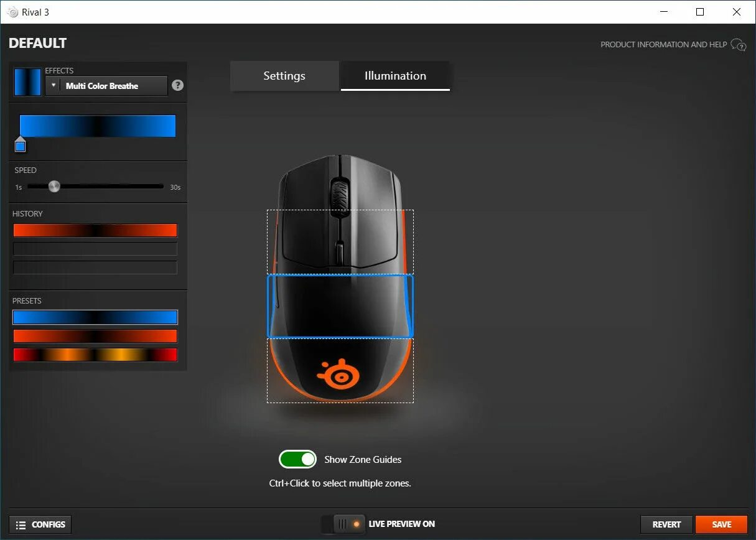Click the SteelSeries logo on the mouse
The image size is (756, 540).
tap(338, 375)
